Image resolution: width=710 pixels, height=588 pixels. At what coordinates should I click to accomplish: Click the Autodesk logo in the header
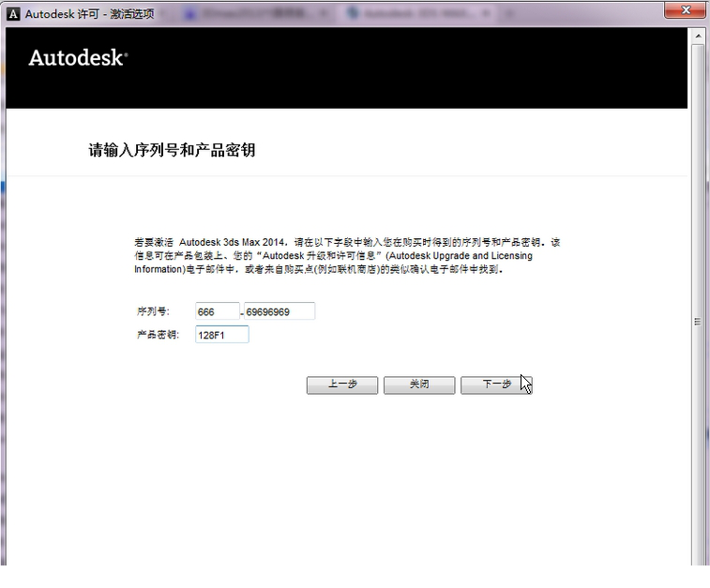[78, 58]
